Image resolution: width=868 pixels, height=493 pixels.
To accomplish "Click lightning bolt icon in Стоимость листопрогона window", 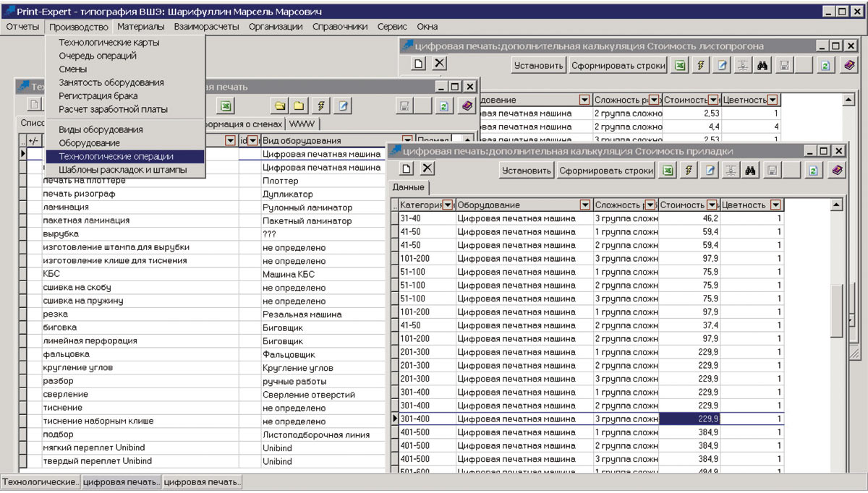I will tap(700, 65).
